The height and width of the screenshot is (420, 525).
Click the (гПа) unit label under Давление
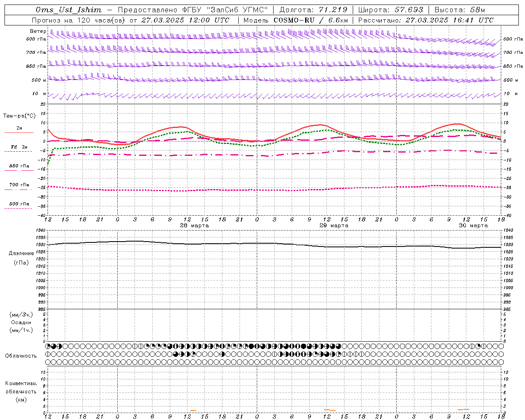[21, 262]
